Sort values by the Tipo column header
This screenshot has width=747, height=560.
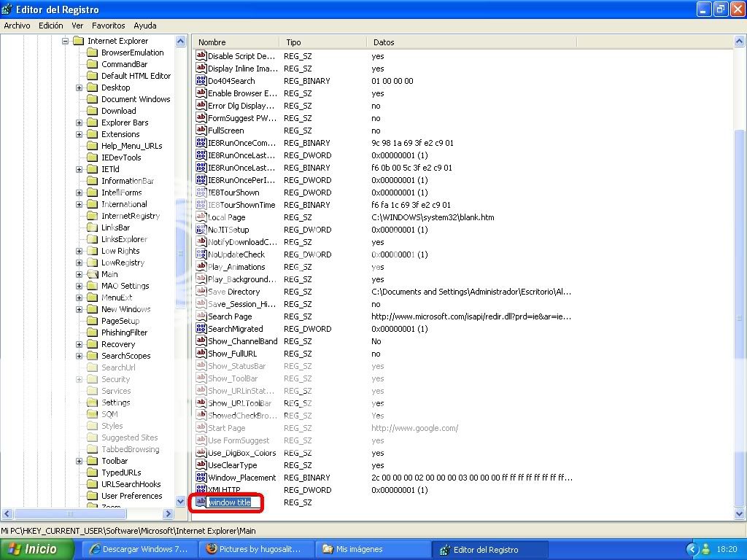tap(323, 42)
